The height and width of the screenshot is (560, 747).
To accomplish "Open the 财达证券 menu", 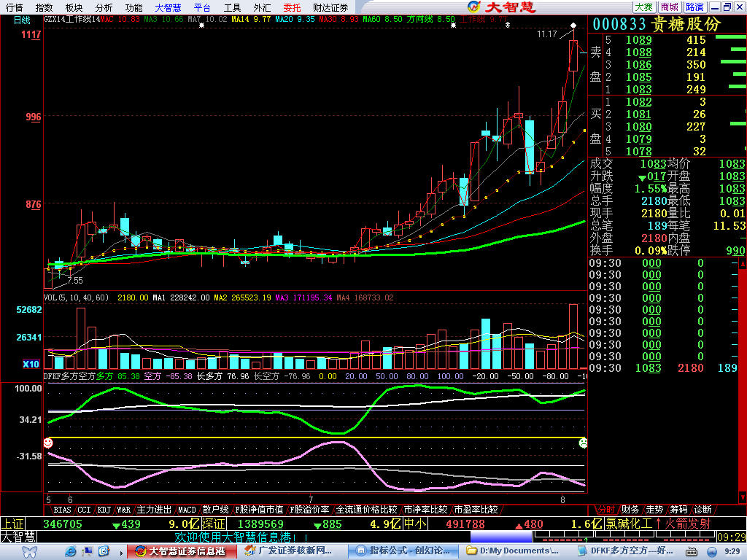I will pyautogui.click(x=330, y=7).
